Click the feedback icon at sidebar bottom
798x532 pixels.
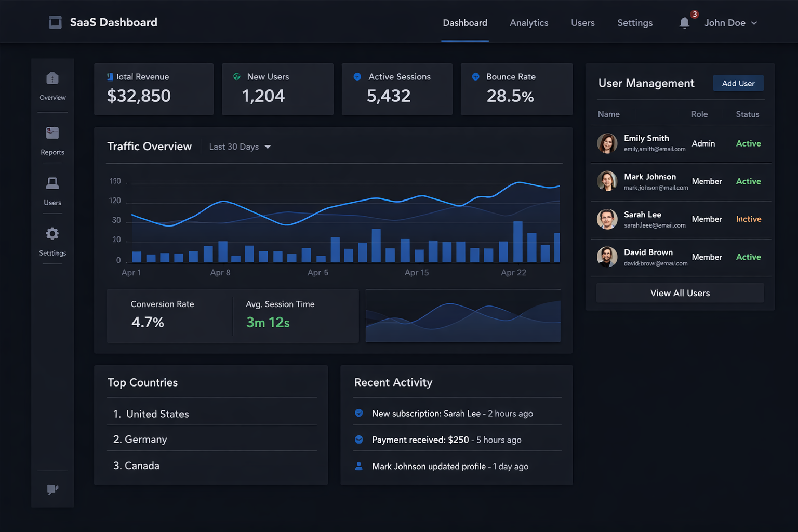(52, 489)
